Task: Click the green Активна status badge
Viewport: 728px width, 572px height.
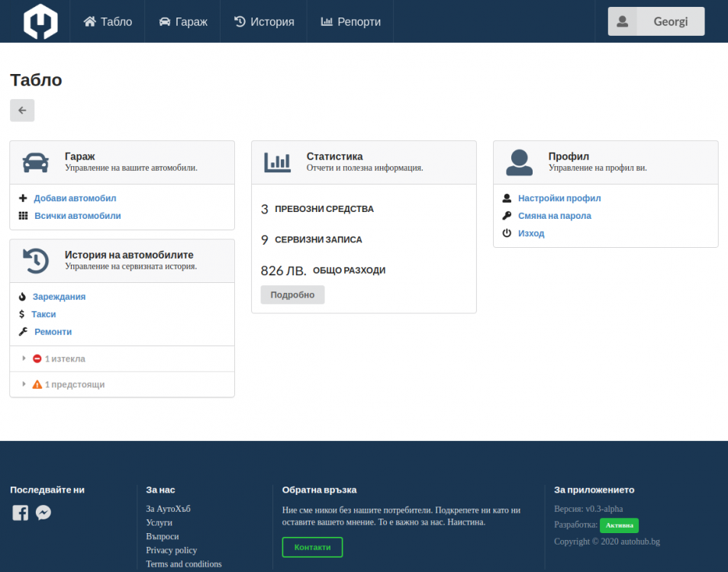Action: pyautogui.click(x=619, y=525)
